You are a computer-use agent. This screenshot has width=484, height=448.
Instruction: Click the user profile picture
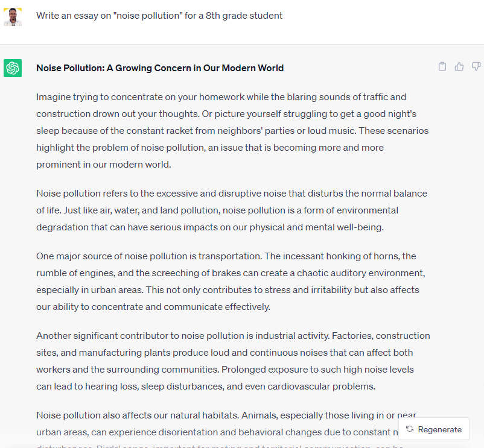(x=13, y=16)
